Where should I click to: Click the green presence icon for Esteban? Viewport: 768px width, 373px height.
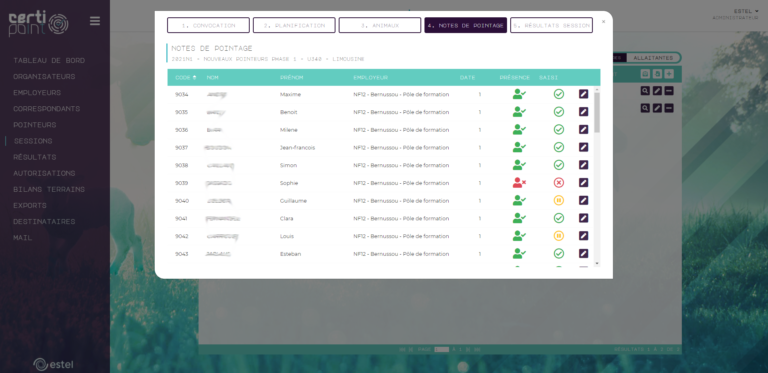click(519, 254)
